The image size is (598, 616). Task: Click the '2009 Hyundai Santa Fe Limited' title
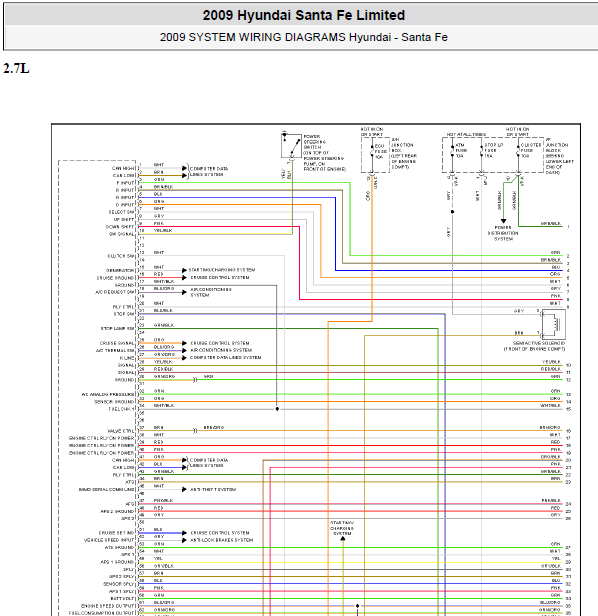pos(303,15)
